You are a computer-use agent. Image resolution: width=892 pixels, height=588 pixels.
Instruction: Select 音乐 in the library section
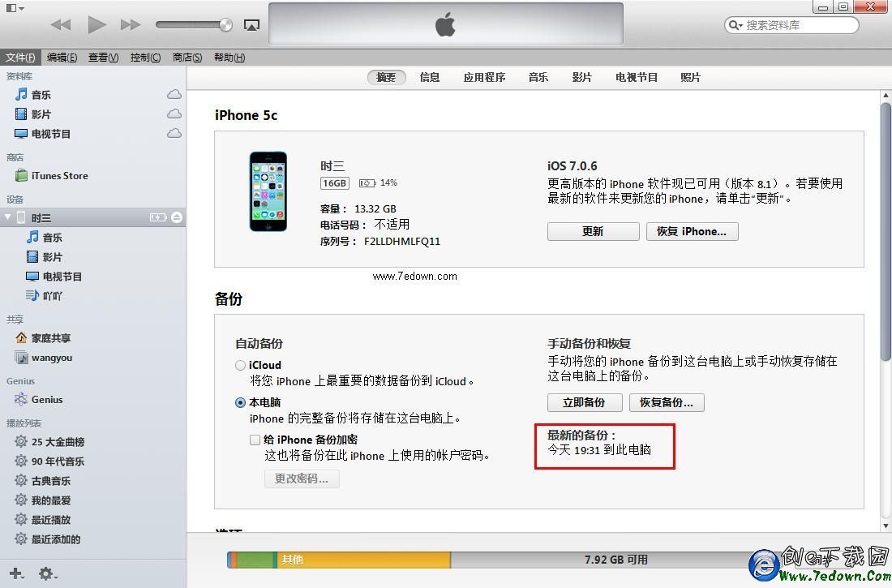(x=41, y=95)
